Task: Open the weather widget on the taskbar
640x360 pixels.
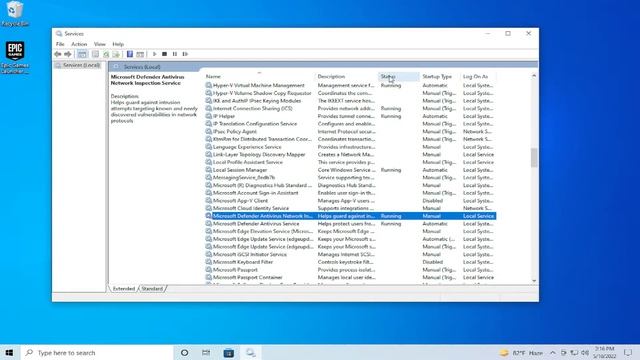Action: coord(521,353)
